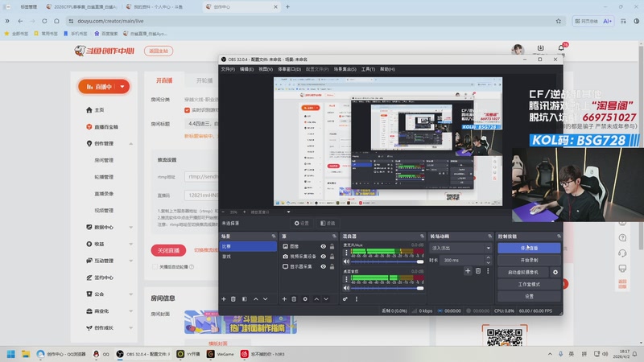This screenshot has height=362, width=644.
Task: Open virtual camera settings gear icon
Action: coord(555,272)
